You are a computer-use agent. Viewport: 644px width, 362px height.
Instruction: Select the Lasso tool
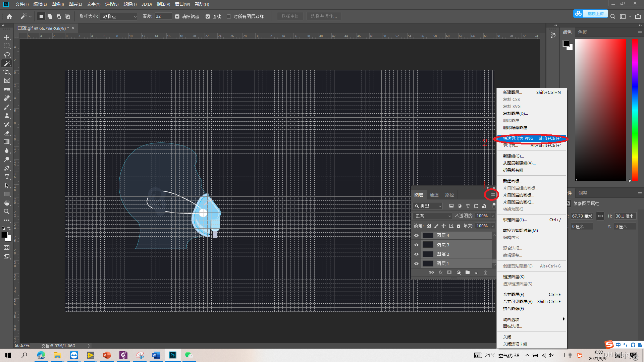click(7, 55)
